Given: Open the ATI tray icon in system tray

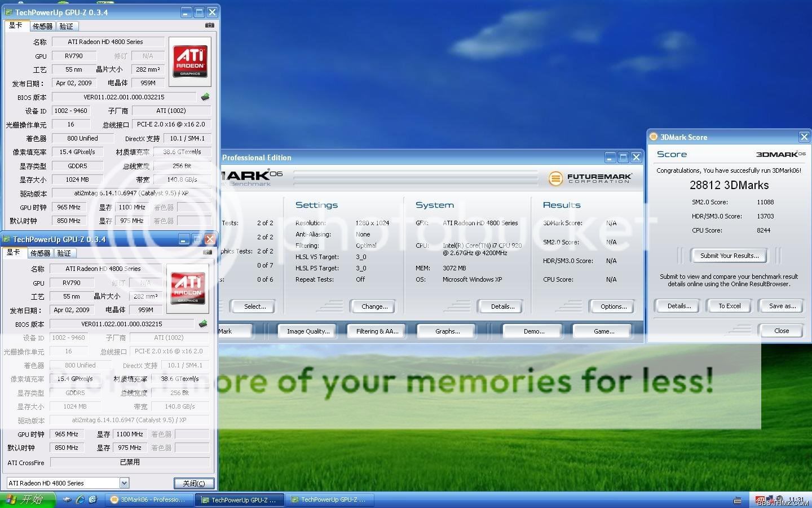Looking at the screenshot, I should click(x=760, y=500).
